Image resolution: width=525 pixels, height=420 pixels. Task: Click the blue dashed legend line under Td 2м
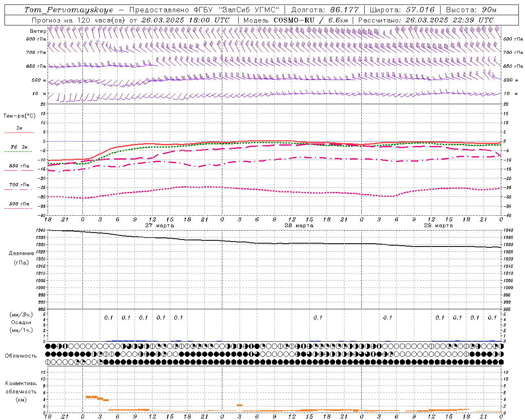click(x=18, y=151)
